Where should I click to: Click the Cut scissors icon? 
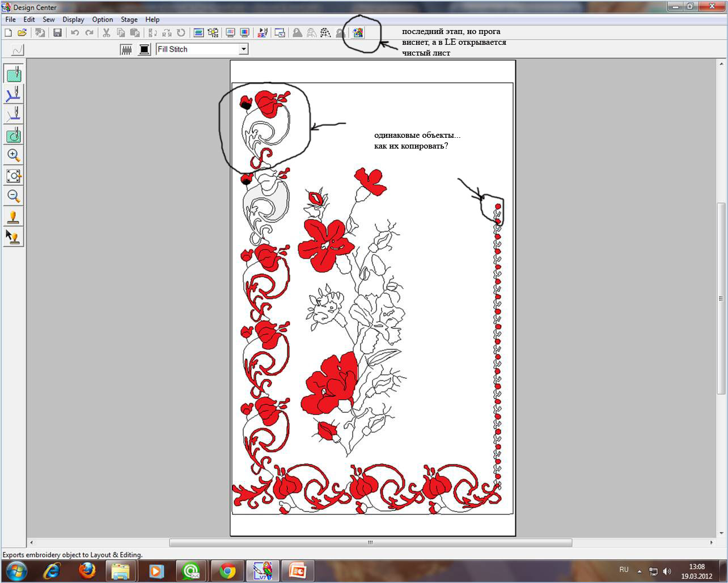[x=106, y=33]
